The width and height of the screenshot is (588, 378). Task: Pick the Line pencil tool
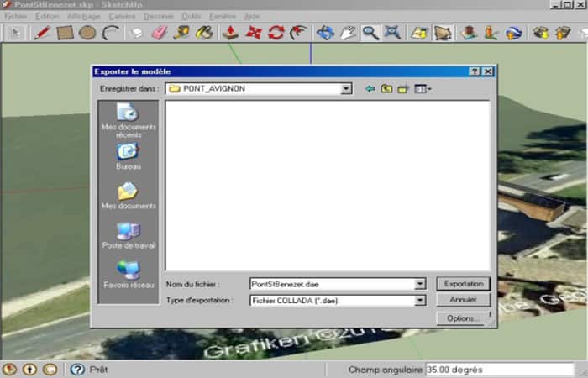[x=42, y=33]
